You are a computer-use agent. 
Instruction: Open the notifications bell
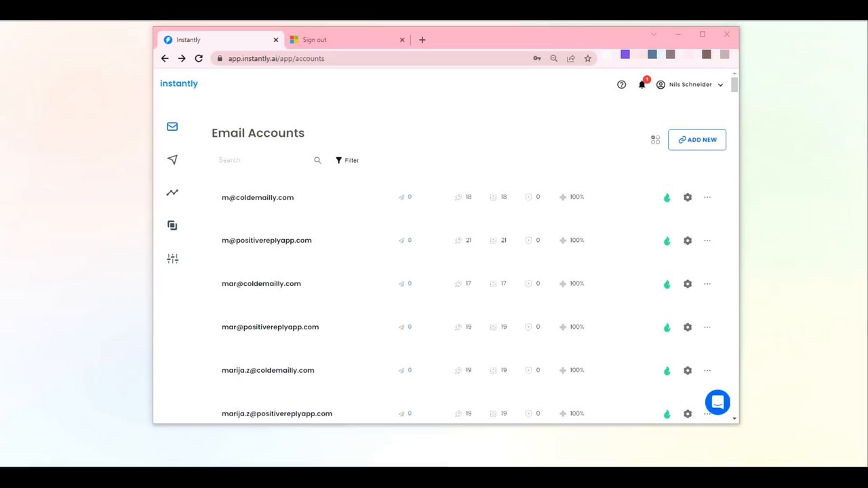pos(642,84)
